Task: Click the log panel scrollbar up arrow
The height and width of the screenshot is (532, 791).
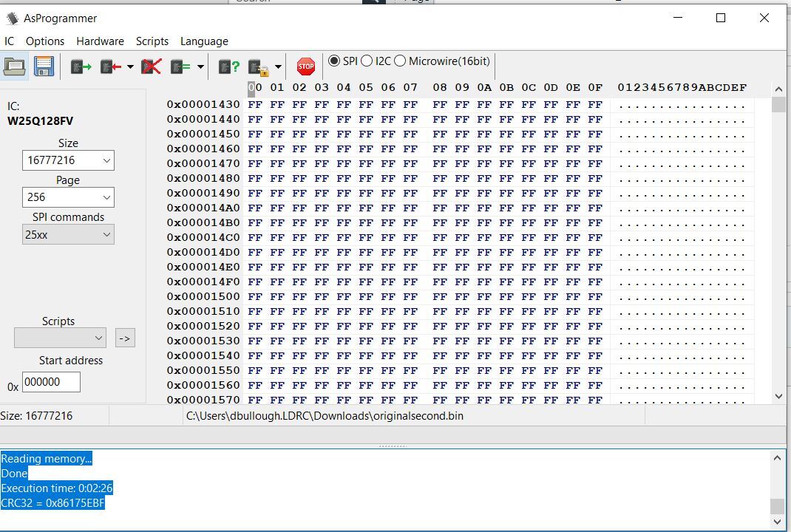Action: 778,458
